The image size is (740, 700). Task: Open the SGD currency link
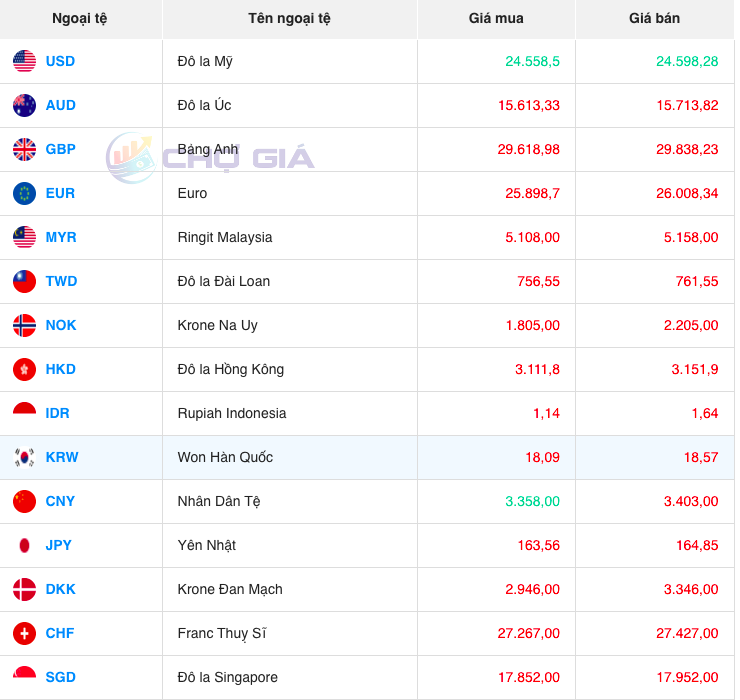click(x=60, y=677)
